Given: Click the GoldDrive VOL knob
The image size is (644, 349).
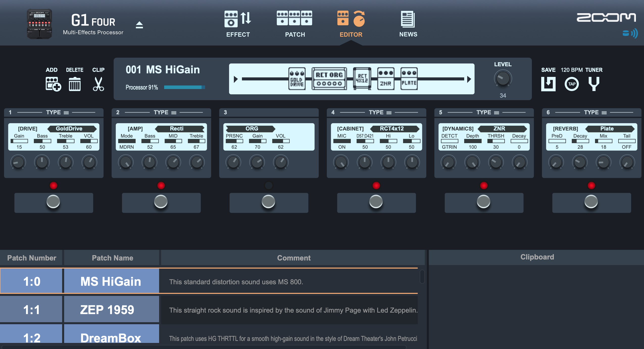Looking at the screenshot, I should (x=89, y=162).
